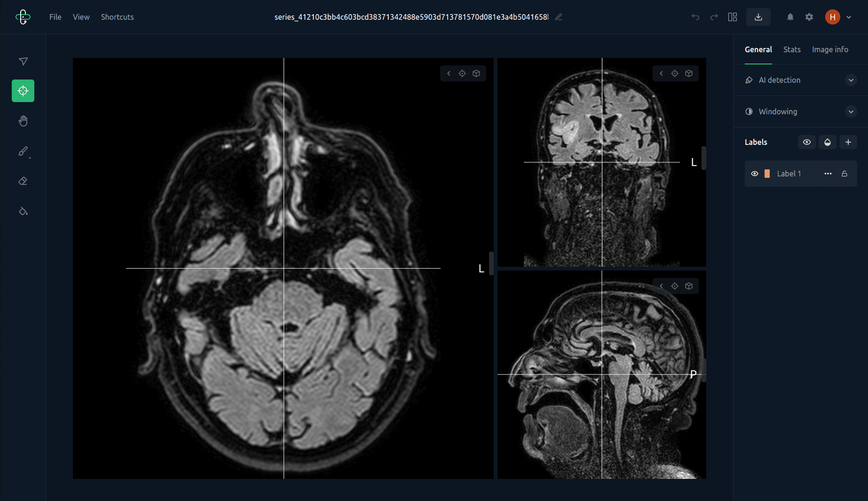Screen dimensions: 868x501
Task: Select the pan hand tool
Action: click(x=23, y=121)
